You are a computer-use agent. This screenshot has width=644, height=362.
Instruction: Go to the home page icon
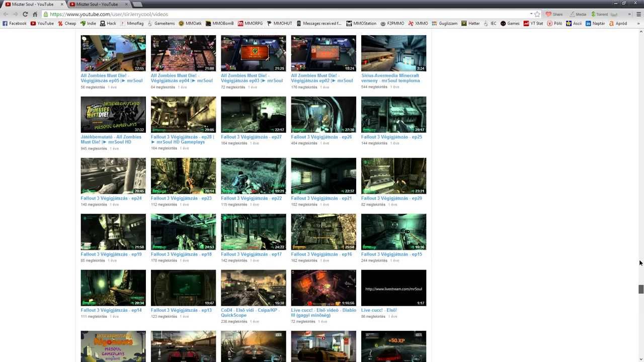(35, 14)
